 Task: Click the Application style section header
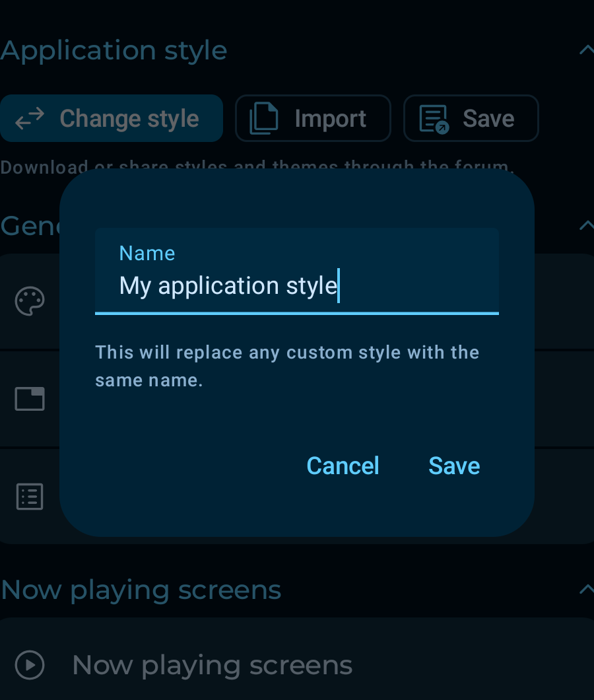click(x=114, y=50)
